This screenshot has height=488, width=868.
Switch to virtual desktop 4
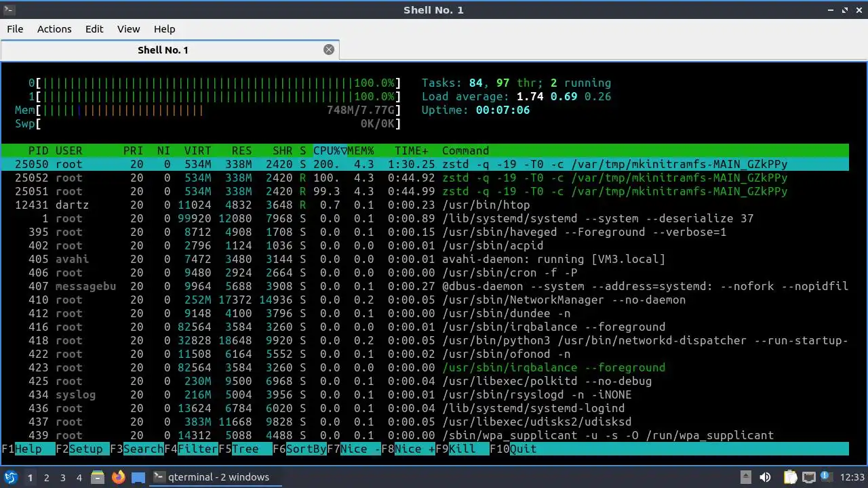pyautogui.click(x=79, y=478)
